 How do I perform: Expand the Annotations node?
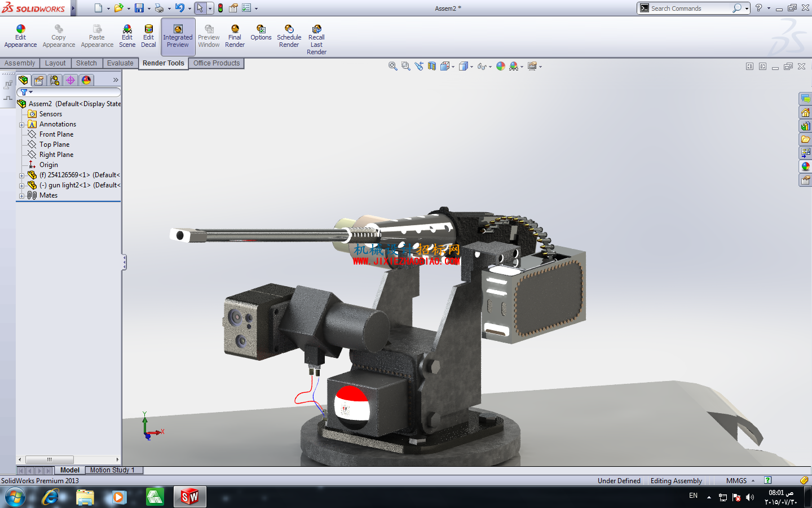21,125
